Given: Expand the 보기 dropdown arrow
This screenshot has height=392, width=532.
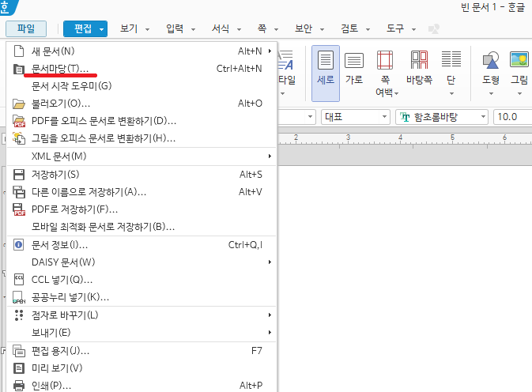Looking at the screenshot, I should point(147,30).
